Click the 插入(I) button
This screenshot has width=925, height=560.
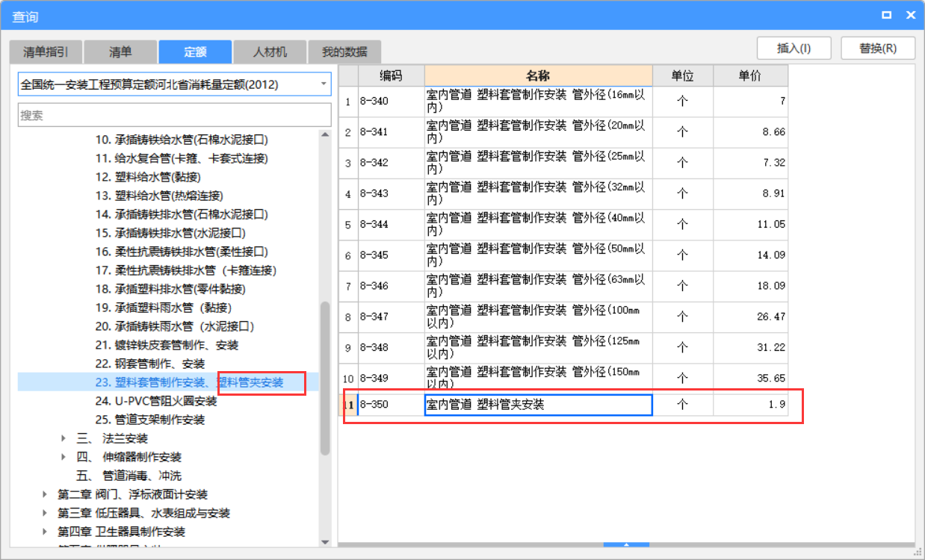click(x=794, y=48)
